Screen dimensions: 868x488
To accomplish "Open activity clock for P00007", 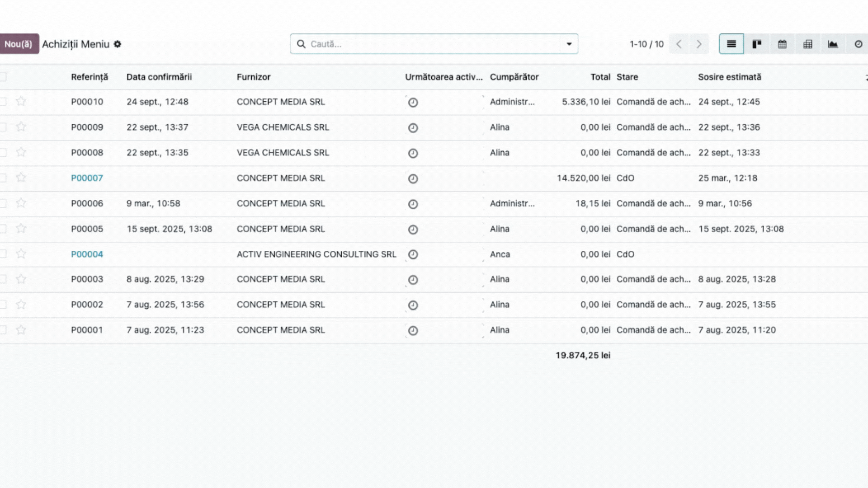I will point(413,178).
